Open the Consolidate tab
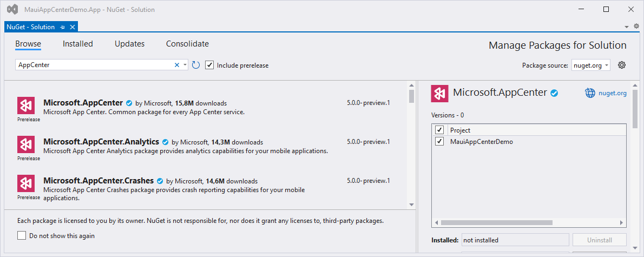 (x=187, y=44)
